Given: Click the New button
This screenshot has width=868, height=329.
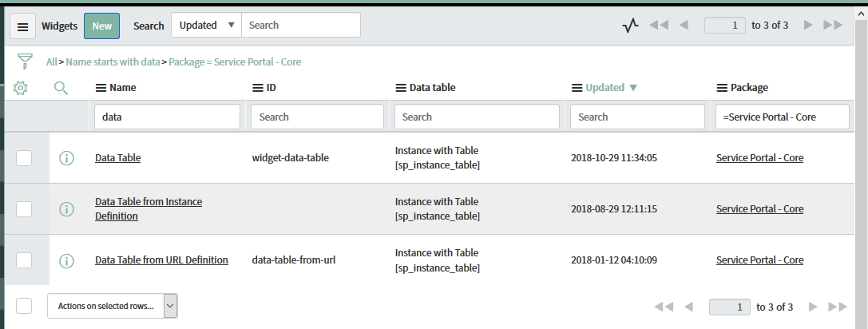Looking at the screenshot, I should coord(101,26).
